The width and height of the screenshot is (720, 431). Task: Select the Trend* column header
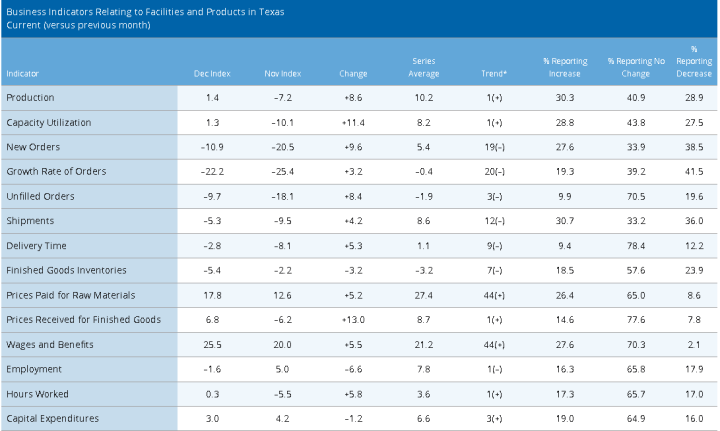pyautogui.click(x=494, y=73)
